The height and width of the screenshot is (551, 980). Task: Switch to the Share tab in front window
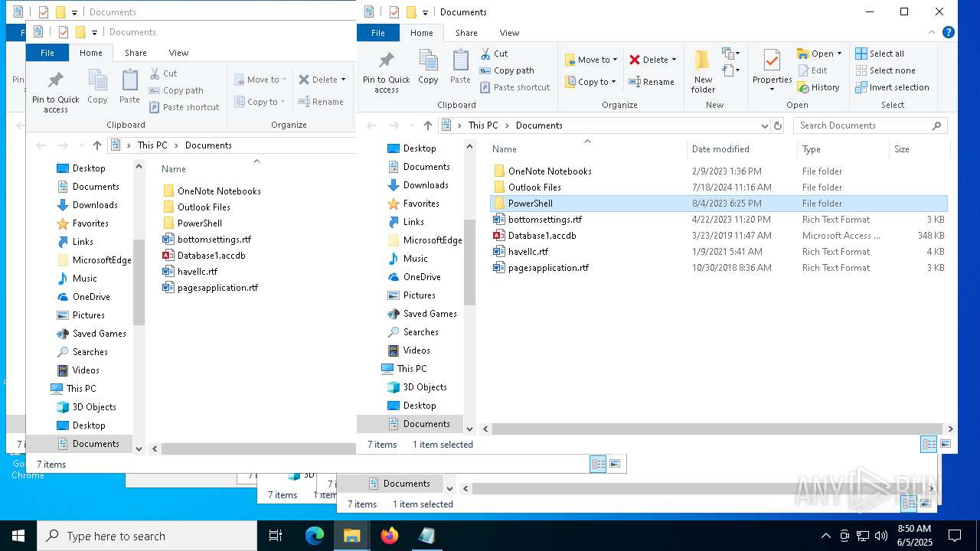466,33
